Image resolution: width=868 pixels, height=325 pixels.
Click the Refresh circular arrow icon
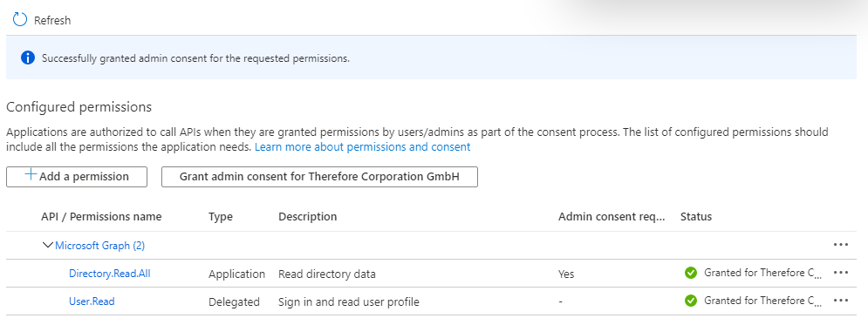(x=20, y=20)
